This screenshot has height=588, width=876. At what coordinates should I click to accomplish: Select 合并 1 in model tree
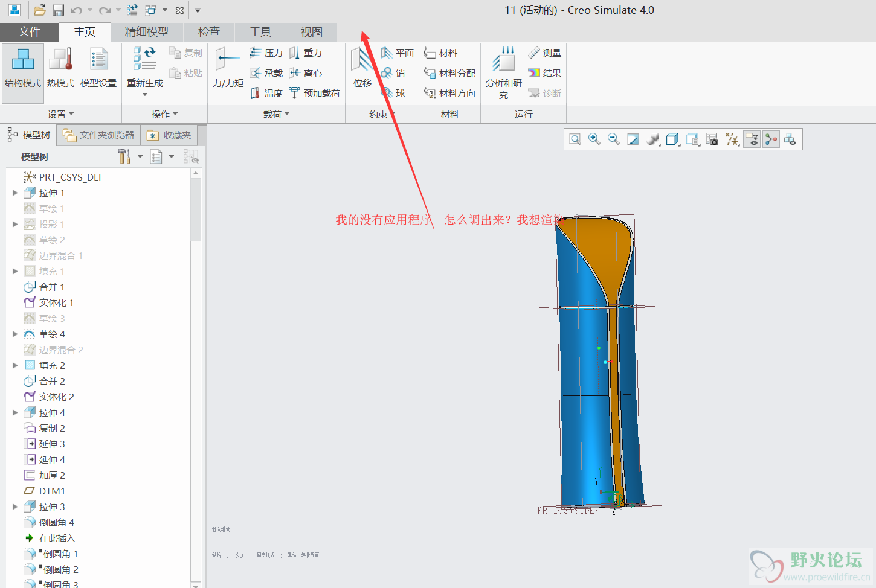pyautogui.click(x=43, y=287)
